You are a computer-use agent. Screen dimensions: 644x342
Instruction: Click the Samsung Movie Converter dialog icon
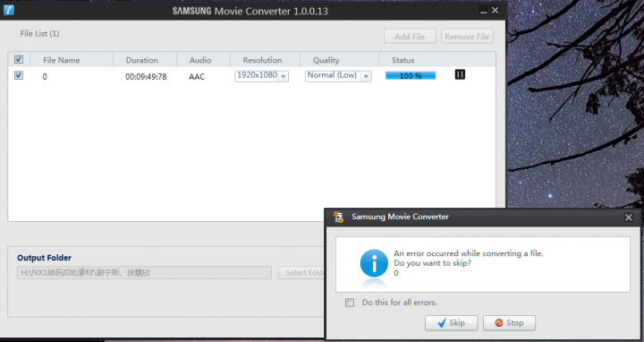[x=338, y=217]
